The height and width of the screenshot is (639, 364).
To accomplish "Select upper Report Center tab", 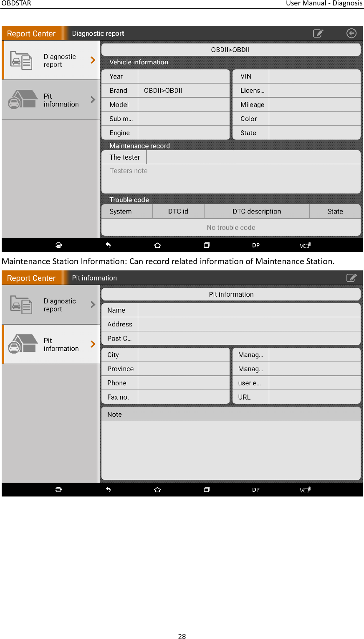I will (x=32, y=33).
